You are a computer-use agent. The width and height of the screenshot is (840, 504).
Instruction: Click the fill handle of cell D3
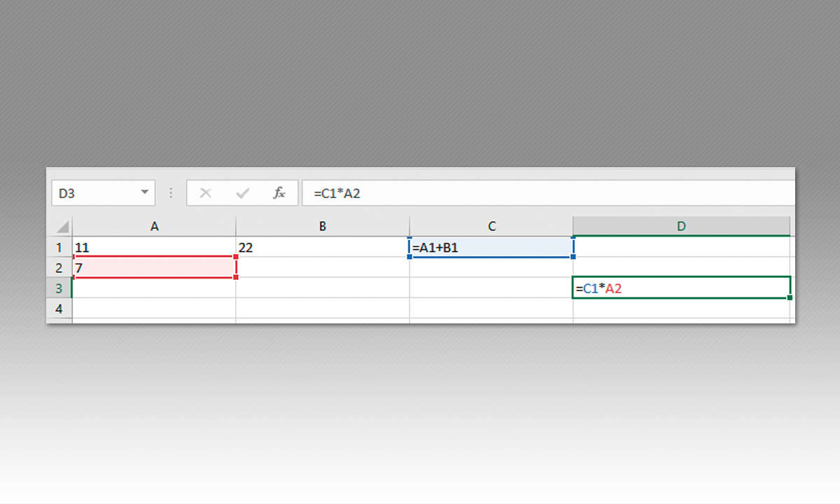tap(790, 297)
